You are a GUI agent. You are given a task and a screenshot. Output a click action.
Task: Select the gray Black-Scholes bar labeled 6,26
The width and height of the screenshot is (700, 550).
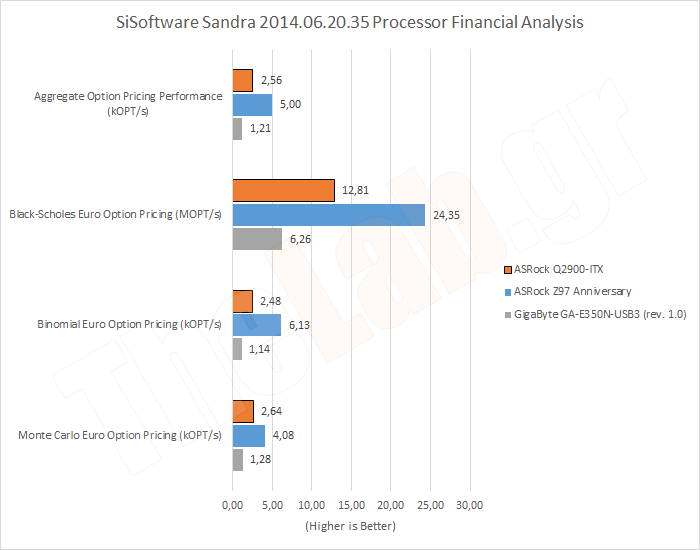tap(257, 239)
